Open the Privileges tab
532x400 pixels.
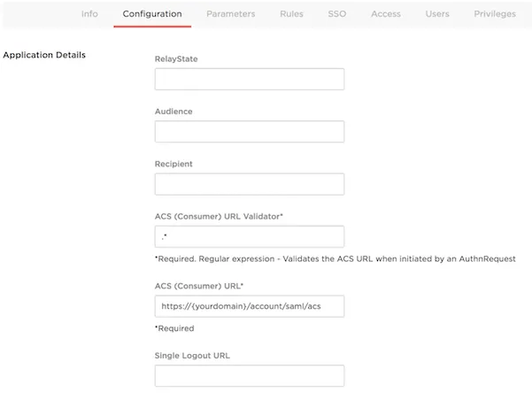(496, 14)
